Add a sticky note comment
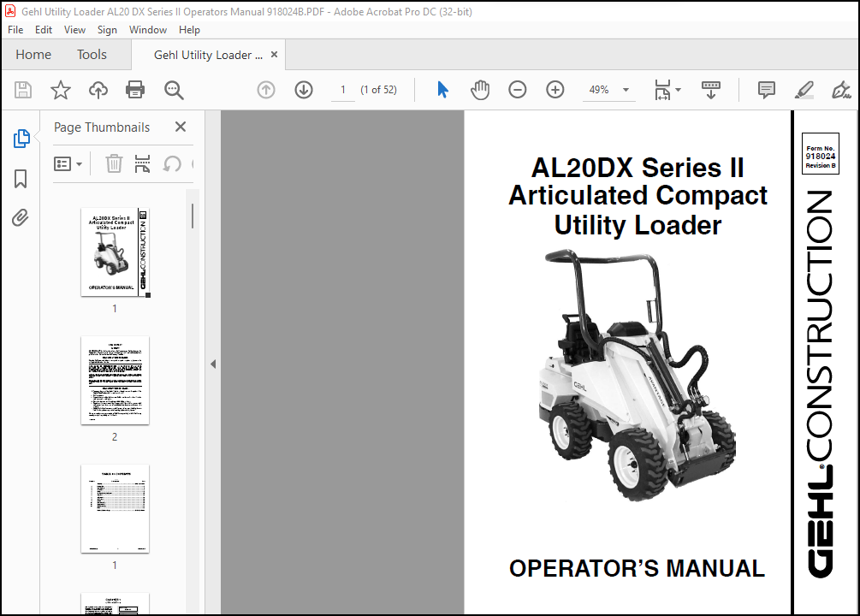 click(x=766, y=90)
